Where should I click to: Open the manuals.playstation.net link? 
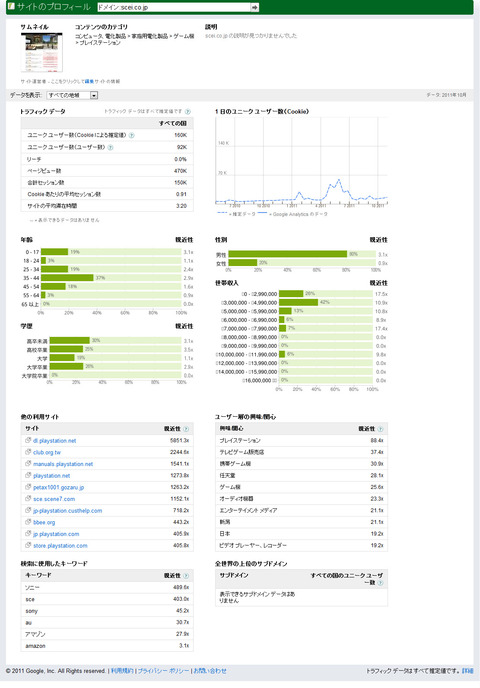[x=63, y=464]
